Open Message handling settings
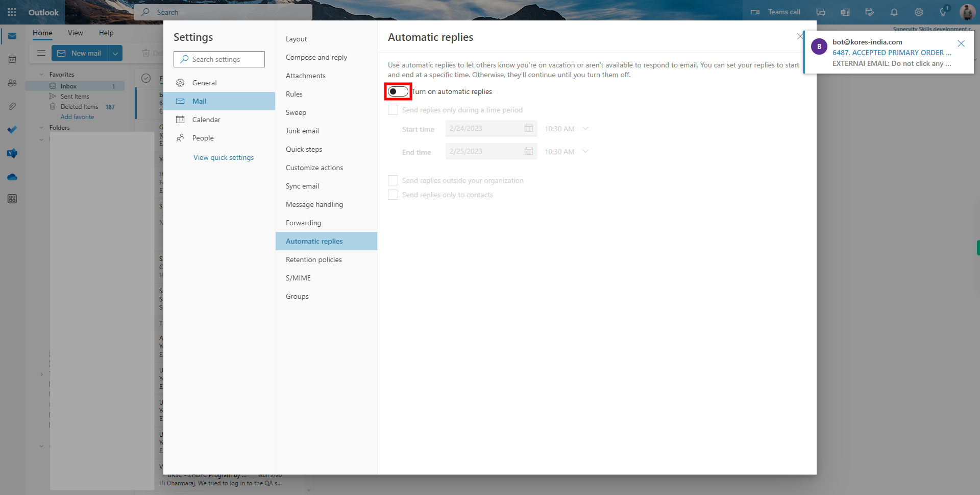 click(x=326, y=204)
